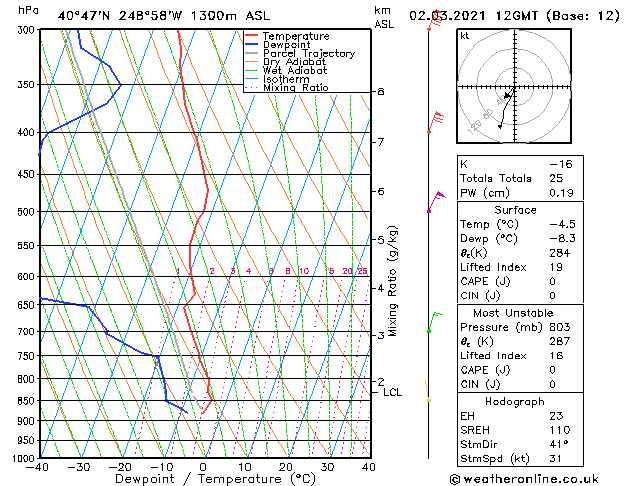Click the wind barb at 400 hPa

coord(436,122)
